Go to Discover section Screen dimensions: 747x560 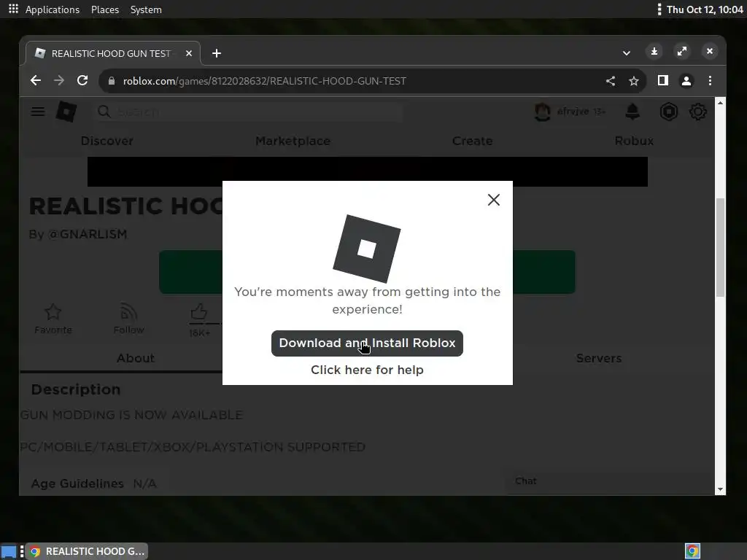[x=107, y=141]
